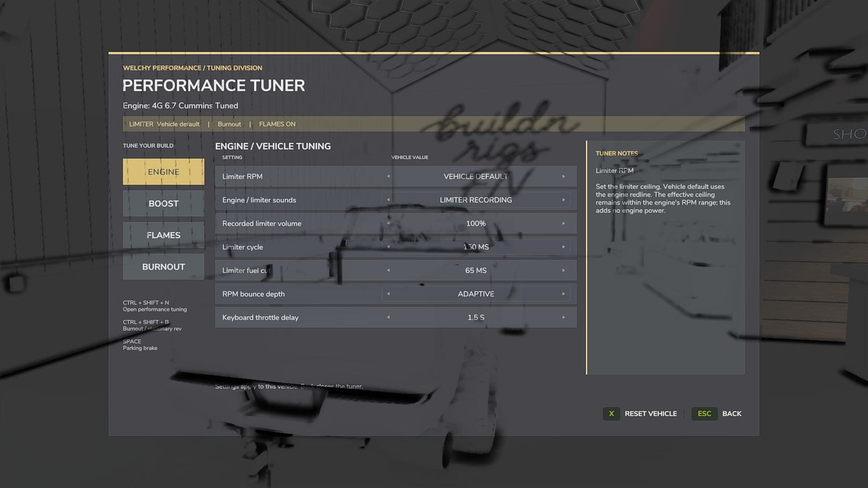Select the Limiter RPM setting row label
Screen dimensions: 868x488
coord(242,176)
